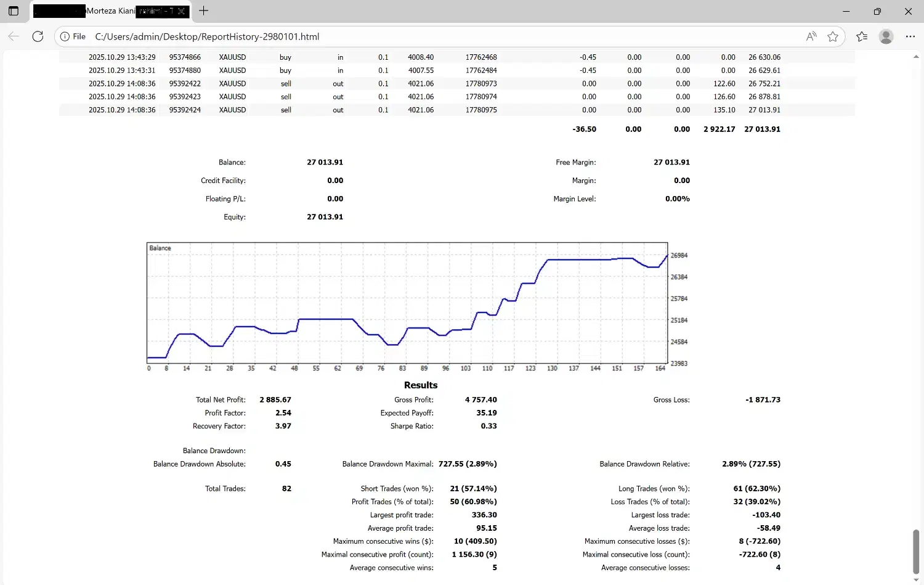Screen dimensions: 924x585
Task: Restore down the browser window
Action: (x=877, y=11)
